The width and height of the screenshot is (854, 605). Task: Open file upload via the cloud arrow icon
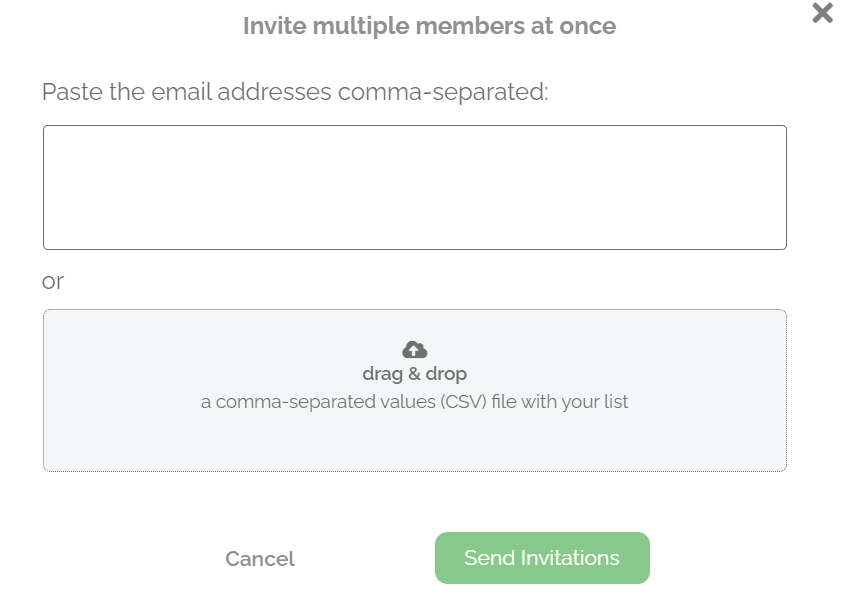pos(414,349)
